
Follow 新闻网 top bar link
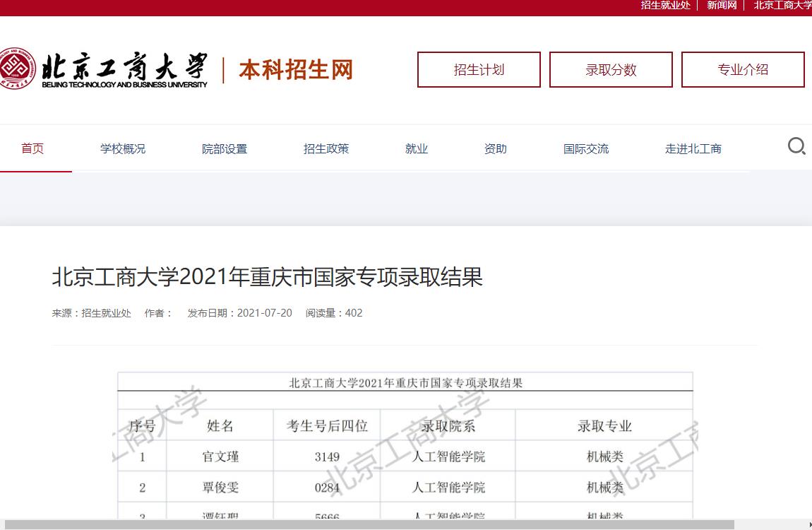tap(722, 5)
